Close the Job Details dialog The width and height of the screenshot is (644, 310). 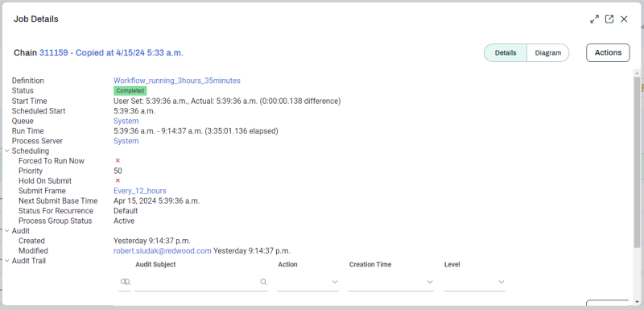click(x=624, y=19)
